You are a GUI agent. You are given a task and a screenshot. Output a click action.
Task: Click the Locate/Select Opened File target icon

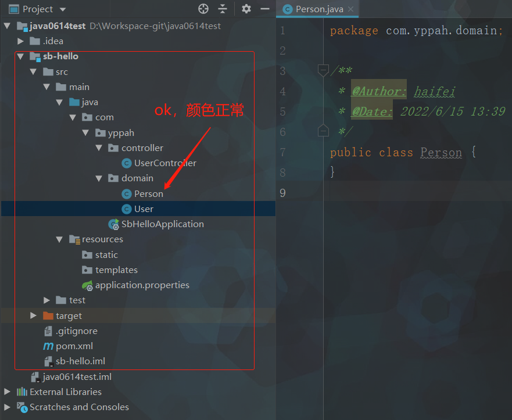point(203,9)
